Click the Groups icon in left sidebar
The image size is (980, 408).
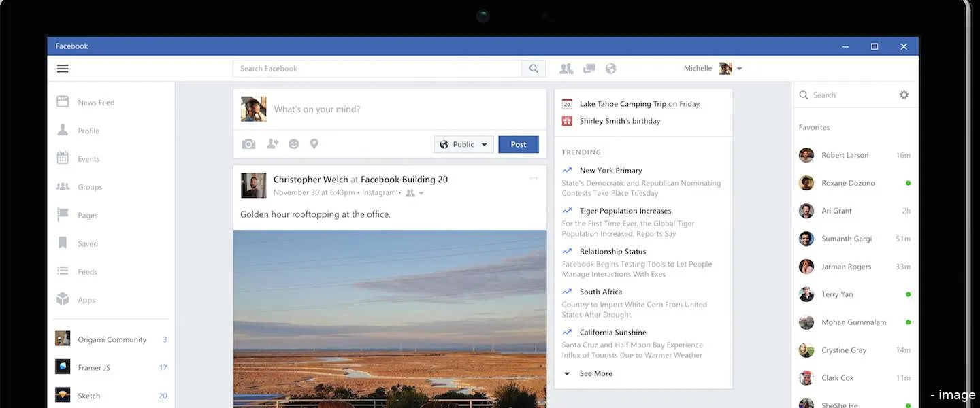coord(62,186)
